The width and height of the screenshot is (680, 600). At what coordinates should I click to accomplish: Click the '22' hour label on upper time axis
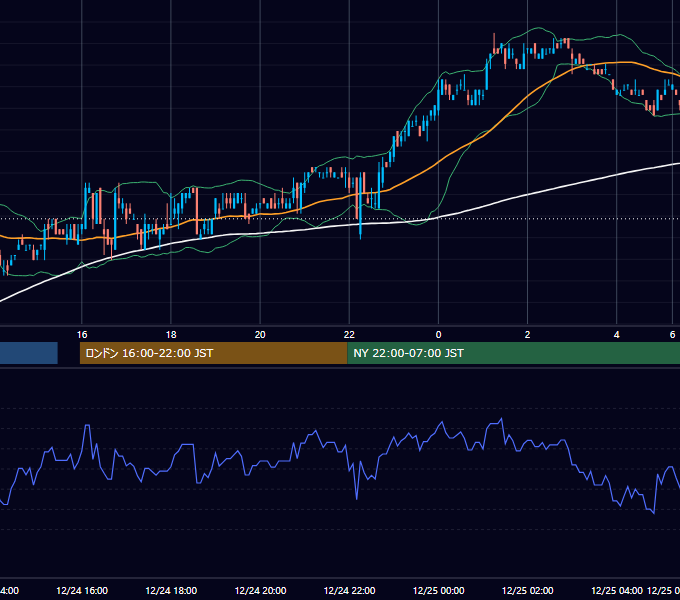point(349,335)
